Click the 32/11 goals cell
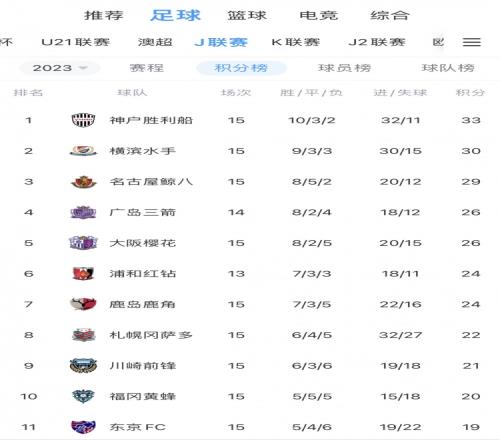Image resolution: width=500 pixels, height=440 pixels. pyautogui.click(x=401, y=120)
